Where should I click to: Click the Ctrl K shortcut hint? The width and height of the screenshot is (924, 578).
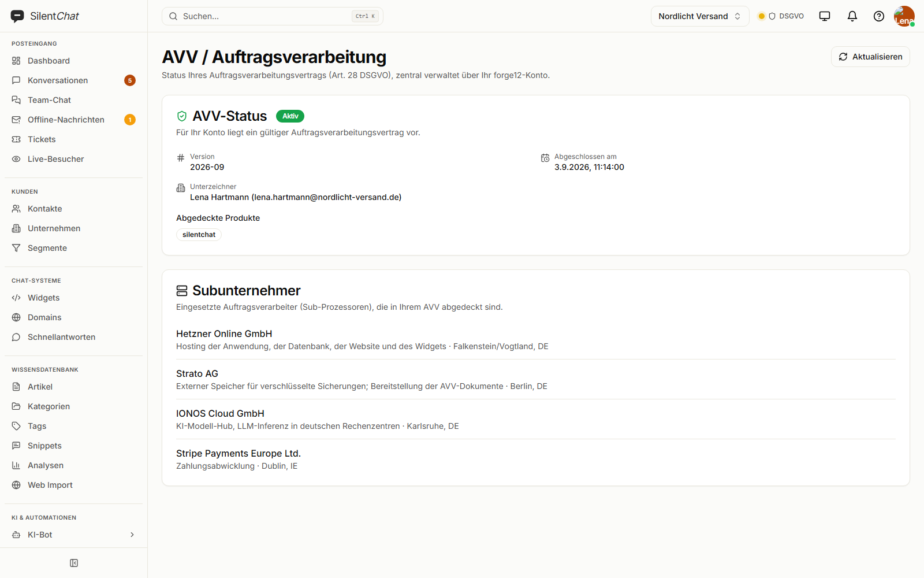pos(365,16)
